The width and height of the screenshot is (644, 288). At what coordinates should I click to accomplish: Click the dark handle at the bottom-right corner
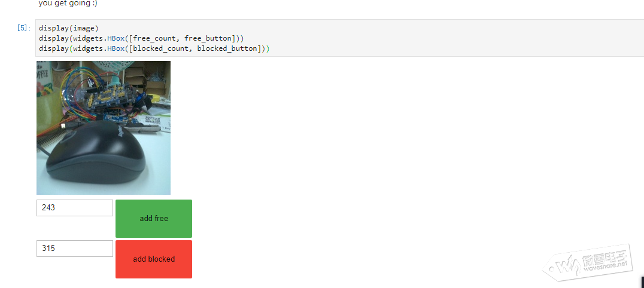(642, 282)
